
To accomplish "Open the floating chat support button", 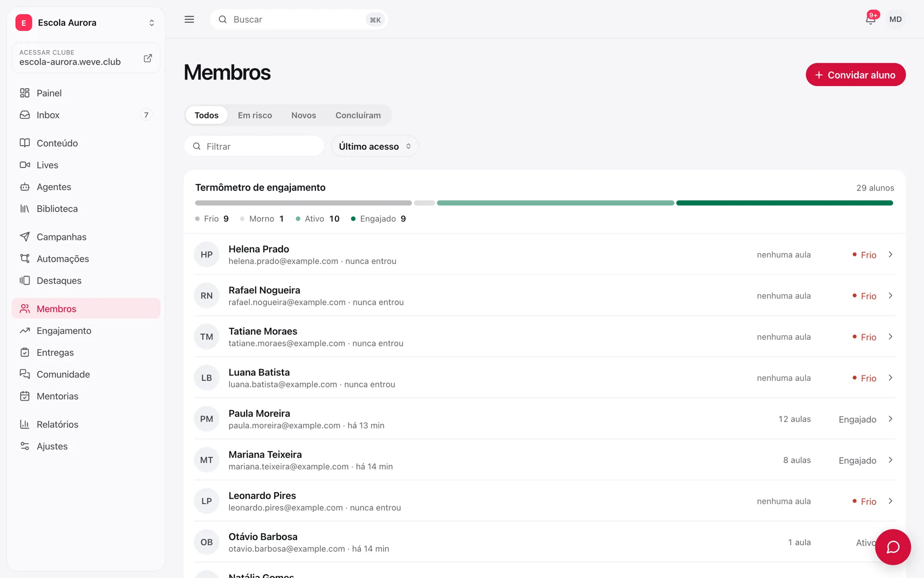I will click(x=893, y=547).
